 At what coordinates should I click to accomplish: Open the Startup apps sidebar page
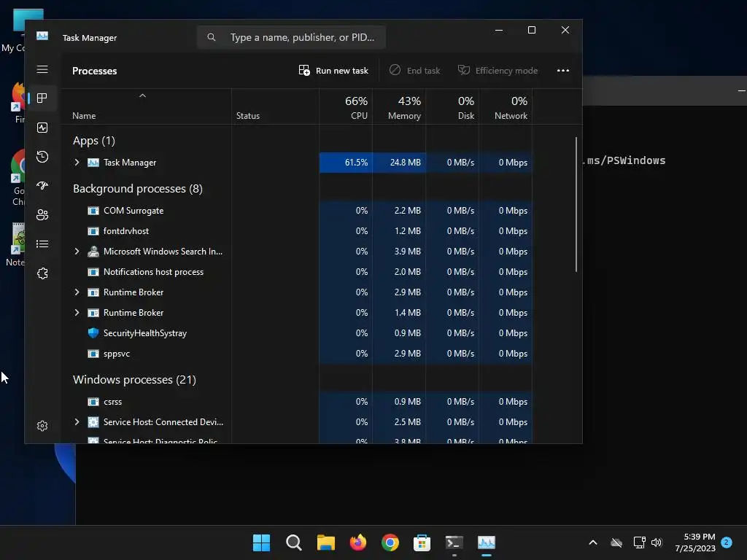tap(42, 186)
